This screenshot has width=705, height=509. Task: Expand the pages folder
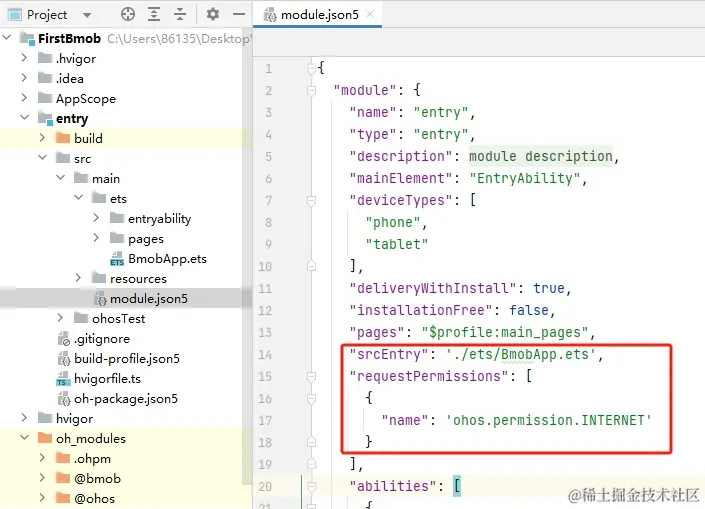pyautogui.click(x=96, y=237)
